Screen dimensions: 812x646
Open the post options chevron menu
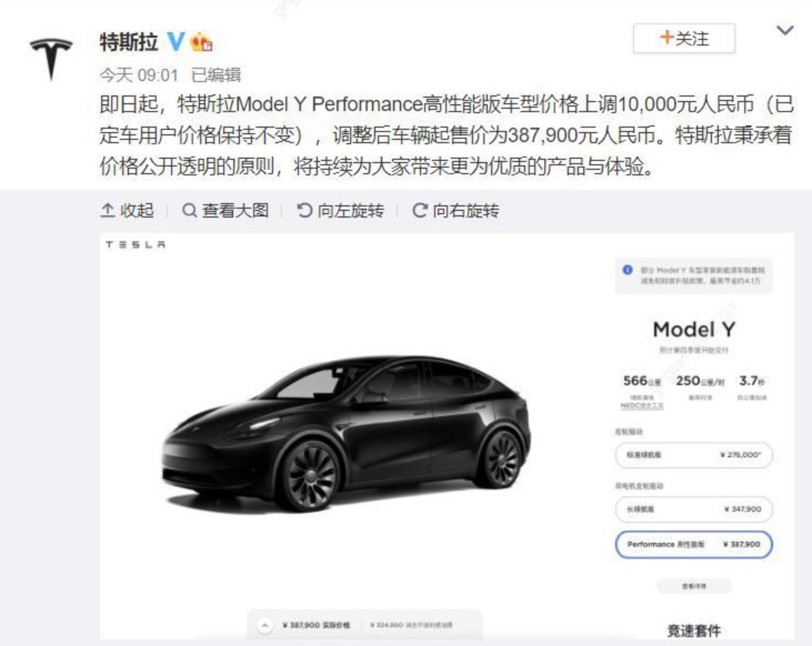(x=785, y=31)
